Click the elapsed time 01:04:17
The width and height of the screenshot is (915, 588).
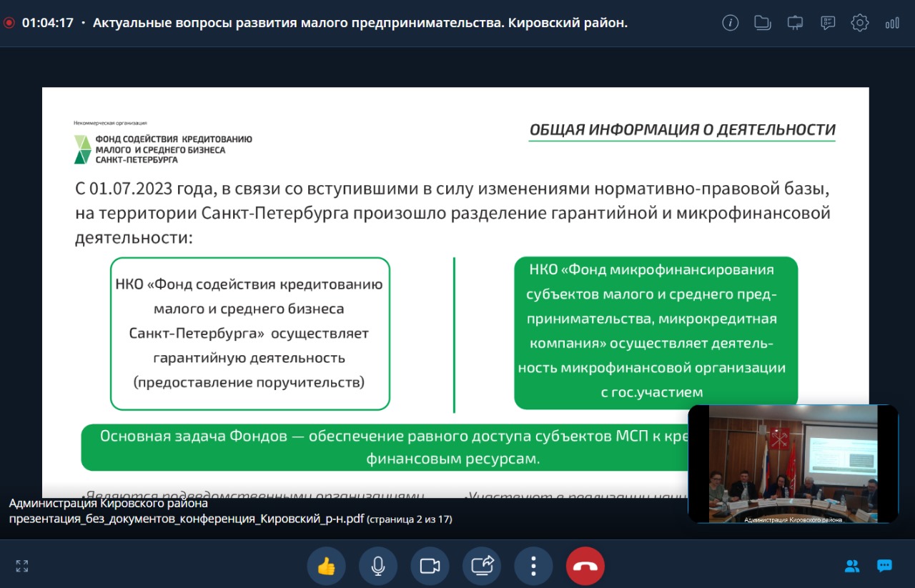click(x=48, y=23)
